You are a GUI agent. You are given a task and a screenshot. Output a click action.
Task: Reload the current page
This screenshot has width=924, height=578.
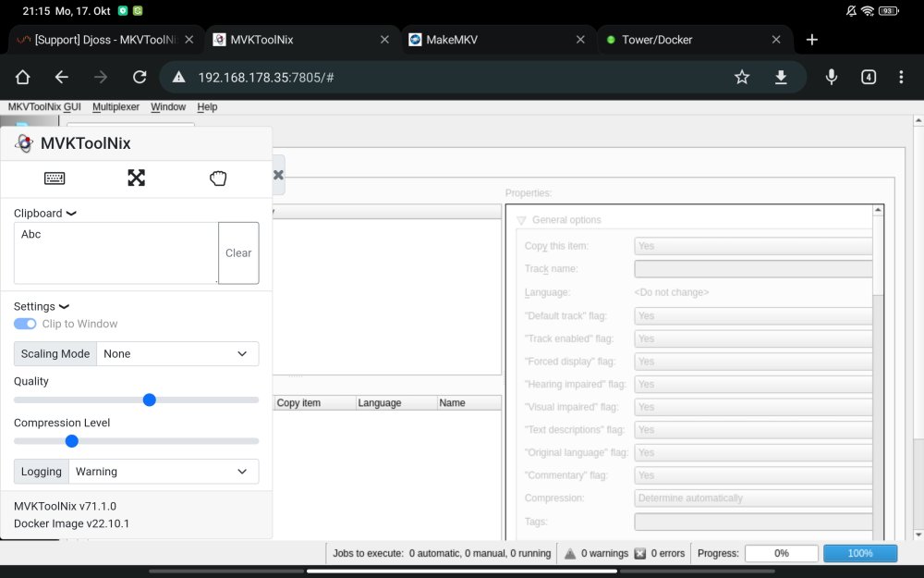click(x=140, y=78)
